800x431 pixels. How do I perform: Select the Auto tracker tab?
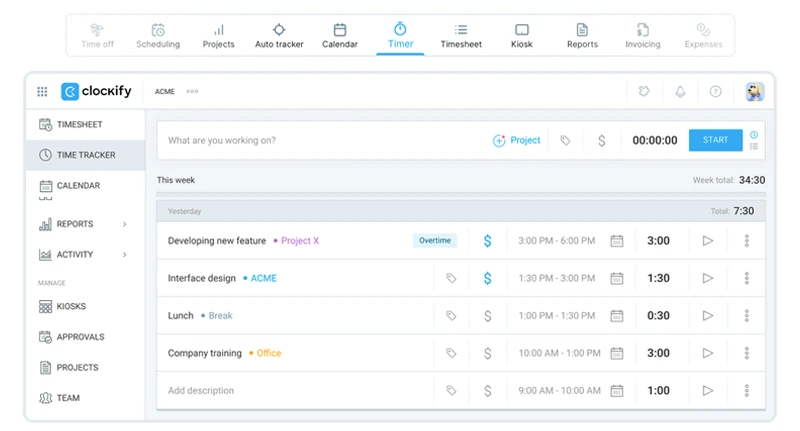(x=279, y=36)
